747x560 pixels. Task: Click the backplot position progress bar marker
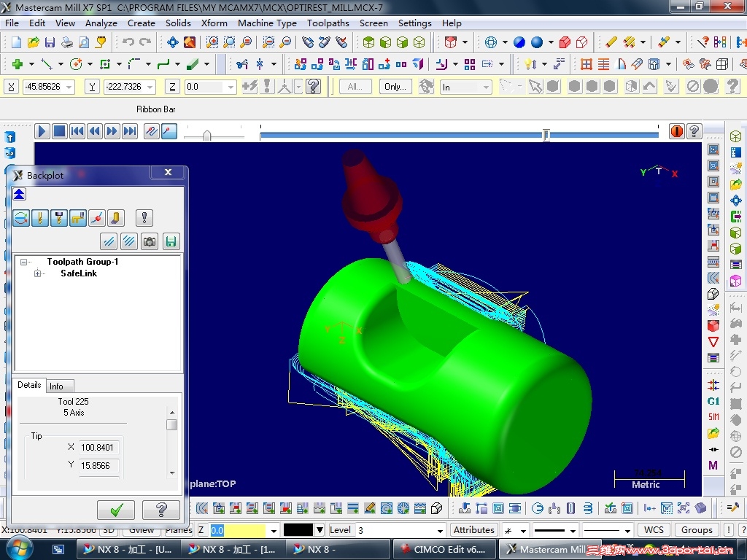(x=546, y=135)
